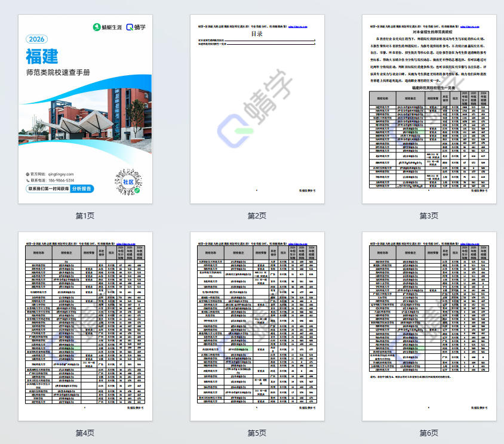Open the blue hyperlink in page 2 header
Viewport: 504px width, 444px height.
coord(298,27)
